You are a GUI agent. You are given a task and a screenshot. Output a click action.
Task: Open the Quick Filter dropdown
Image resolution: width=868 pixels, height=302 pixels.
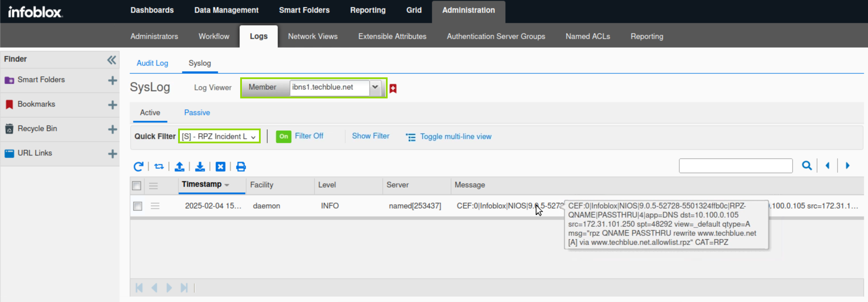(219, 136)
